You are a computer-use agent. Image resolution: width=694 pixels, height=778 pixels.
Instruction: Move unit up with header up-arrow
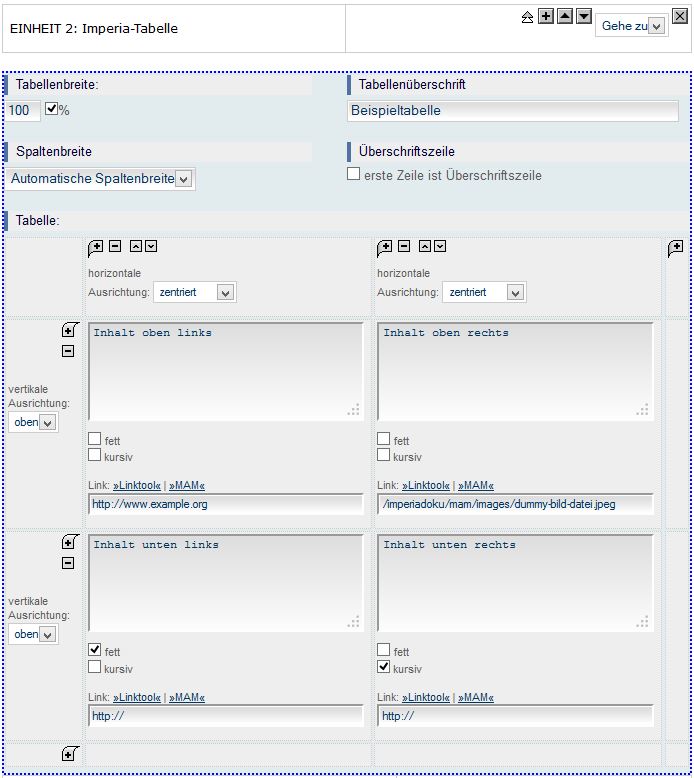(x=565, y=17)
